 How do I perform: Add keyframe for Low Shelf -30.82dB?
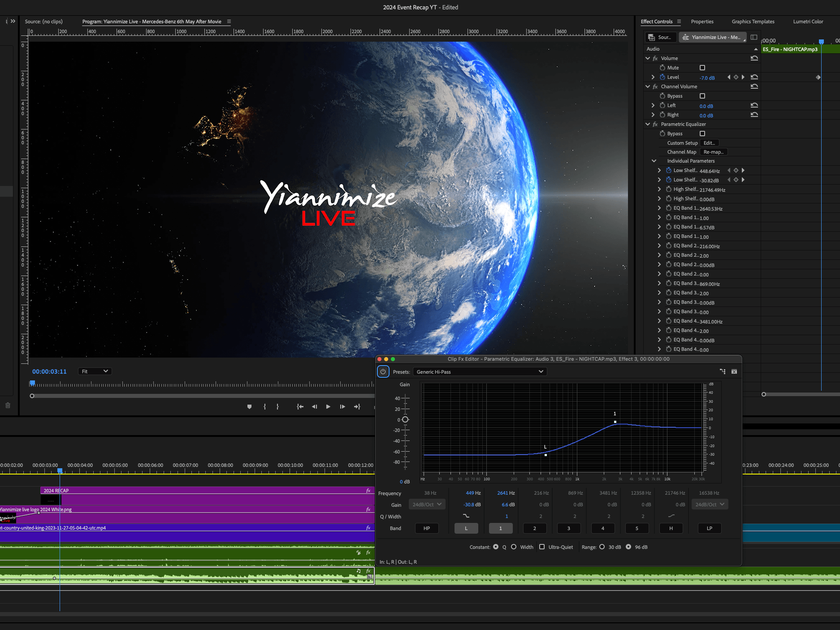(x=736, y=180)
